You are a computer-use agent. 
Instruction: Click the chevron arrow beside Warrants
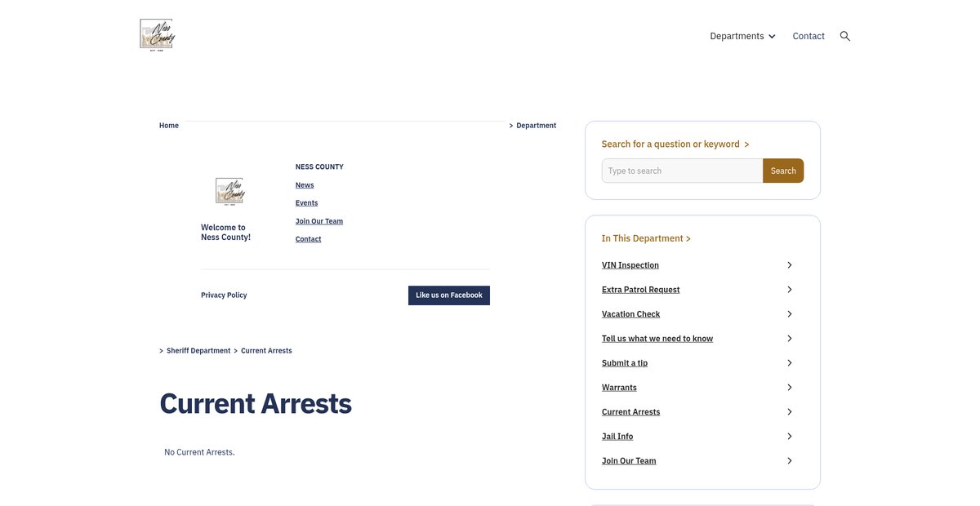coord(790,388)
